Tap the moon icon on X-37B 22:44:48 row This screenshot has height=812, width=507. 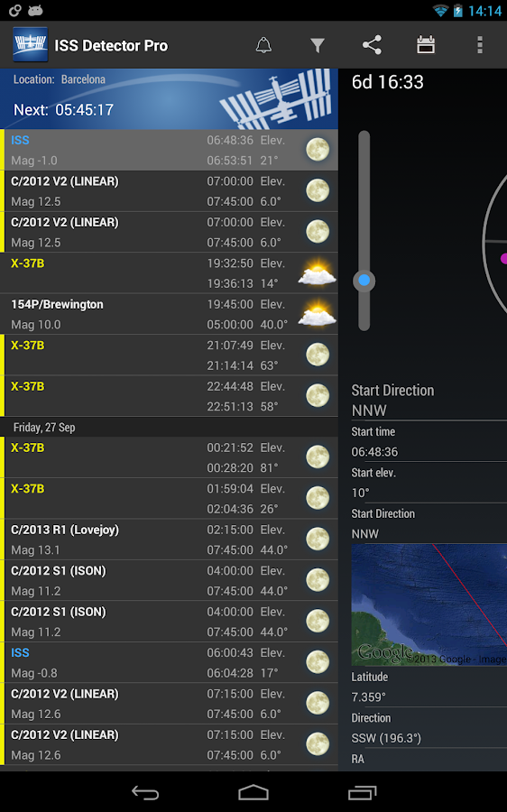click(318, 396)
